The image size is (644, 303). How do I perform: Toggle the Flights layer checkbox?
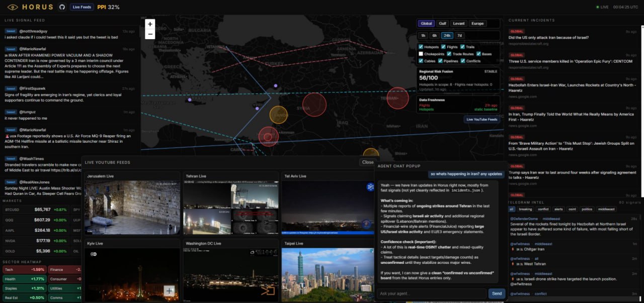tap(443, 47)
